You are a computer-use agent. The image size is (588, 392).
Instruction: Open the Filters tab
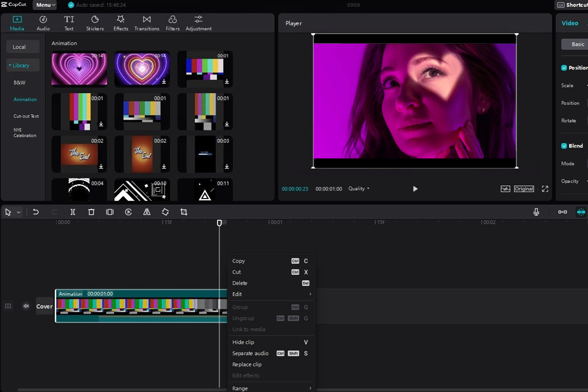point(172,23)
